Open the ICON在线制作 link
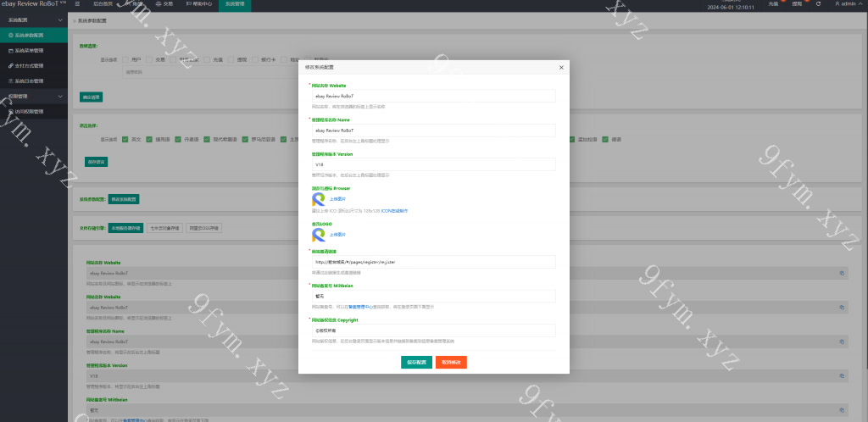This screenshot has width=868, height=422. pos(394,211)
